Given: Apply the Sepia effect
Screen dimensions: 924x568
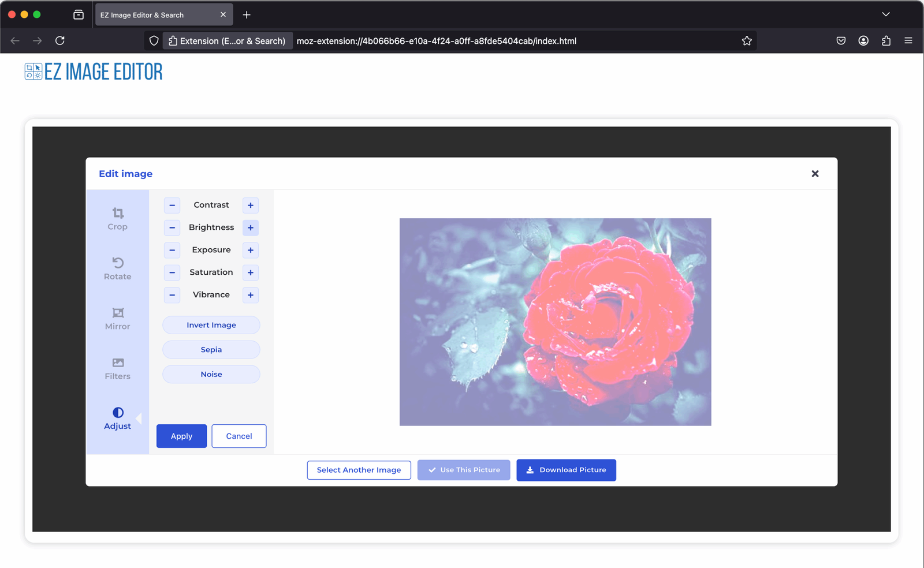Looking at the screenshot, I should [x=211, y=350].
